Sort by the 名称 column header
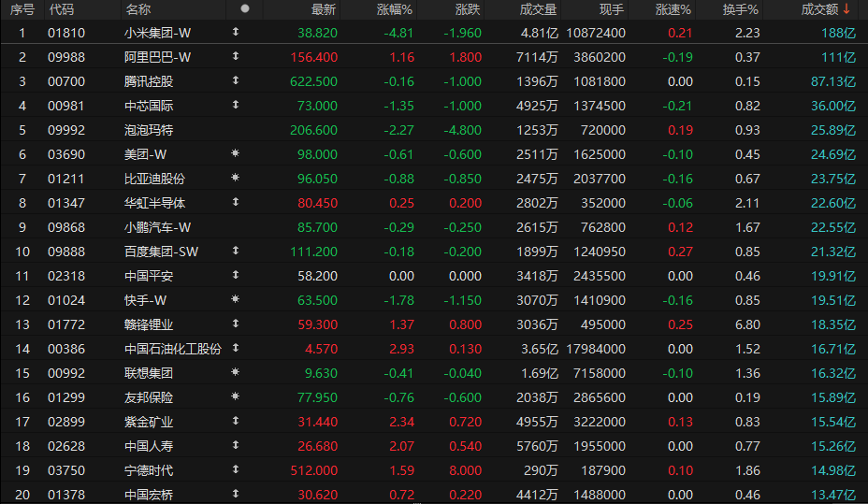Screen dimensions: 868x504 click(137, 9)
